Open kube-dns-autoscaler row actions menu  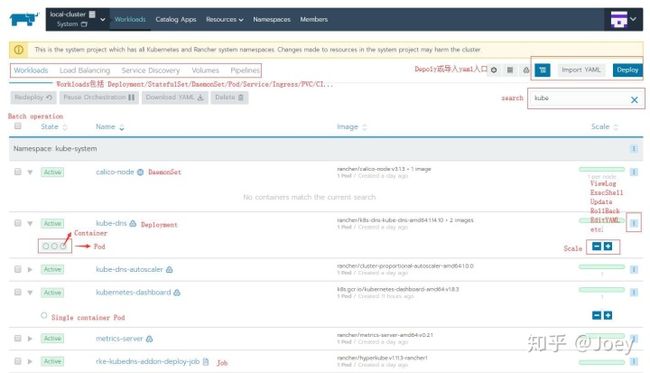[633, 269]
